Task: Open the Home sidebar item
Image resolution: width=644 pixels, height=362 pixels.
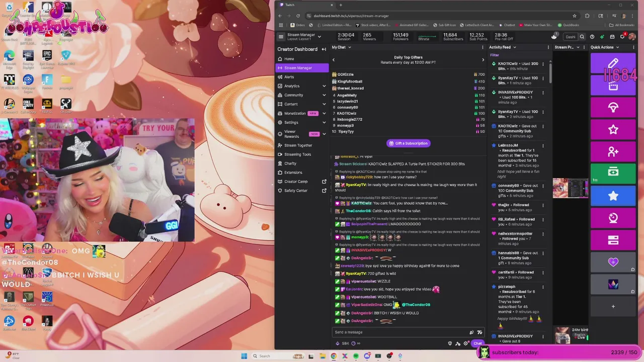Action: pyautogui.click(x=302, y=59)
